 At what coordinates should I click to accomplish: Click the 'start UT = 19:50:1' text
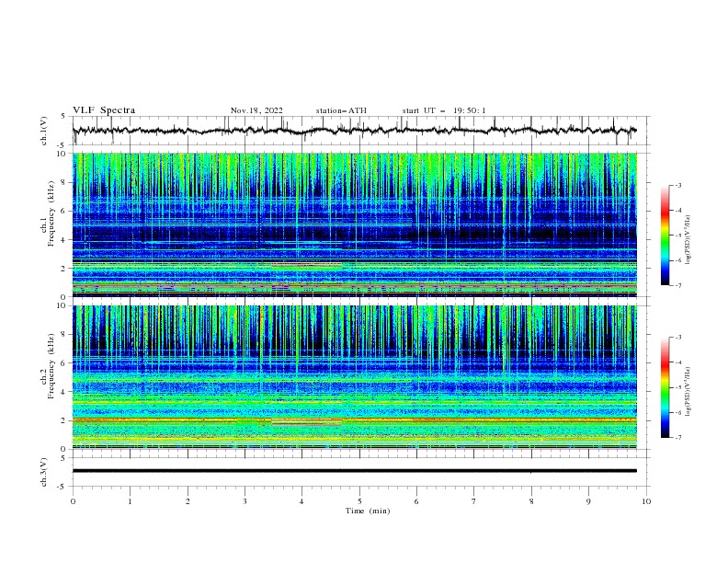point(444,110)
